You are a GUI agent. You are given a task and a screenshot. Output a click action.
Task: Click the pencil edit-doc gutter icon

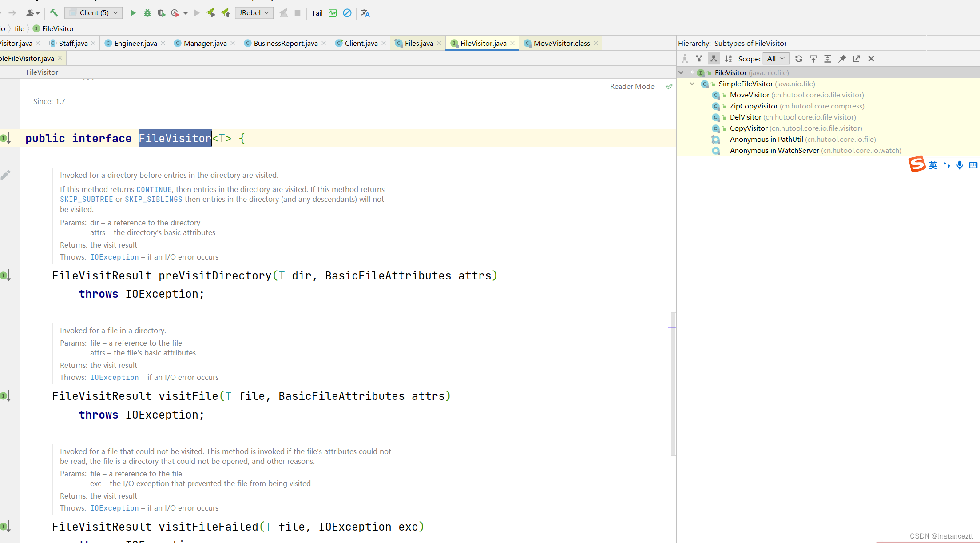point(5,175)
